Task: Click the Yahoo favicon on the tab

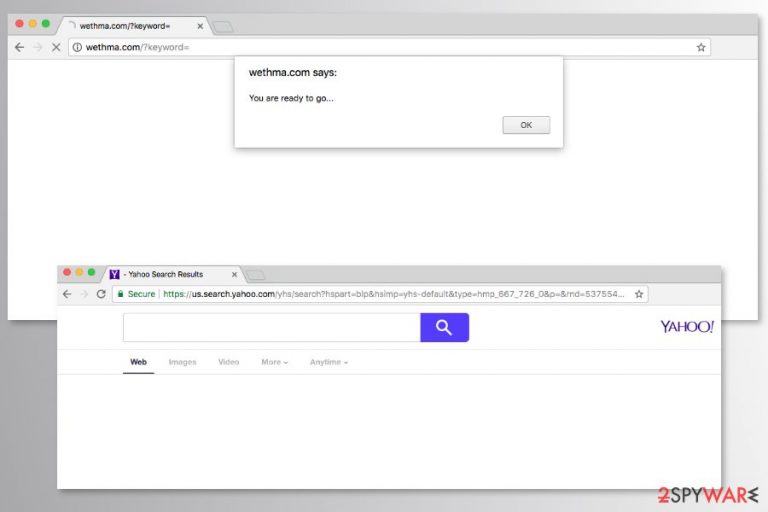Action: [115, 274]
